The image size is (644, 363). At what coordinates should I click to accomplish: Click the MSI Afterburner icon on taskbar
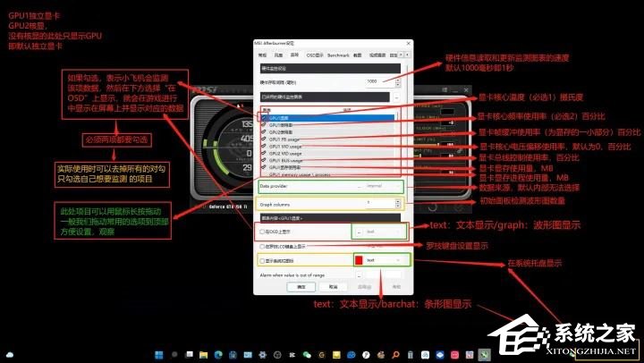pyautogui.click(x=485, y=354)
